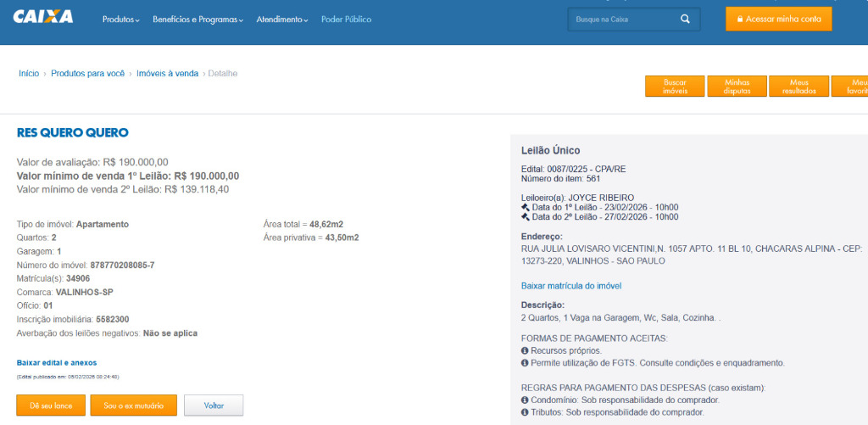Click Dê seu lance button
This screenshot has height=425, width=868.
point(51,405)
